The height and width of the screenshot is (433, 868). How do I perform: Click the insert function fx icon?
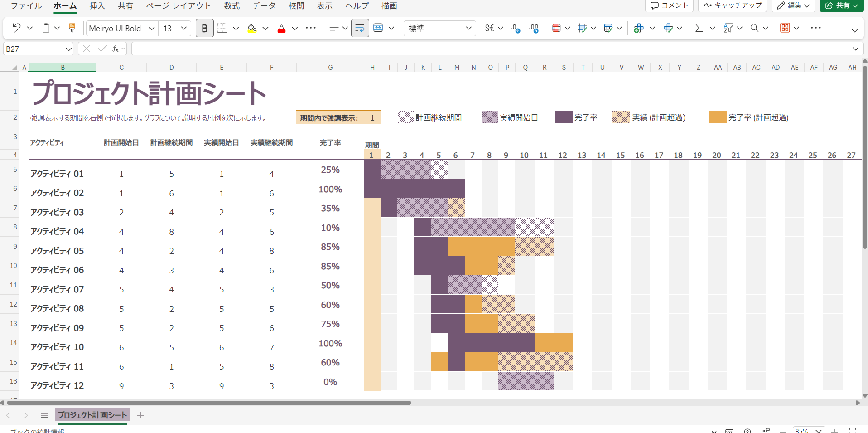pos(116,49)
